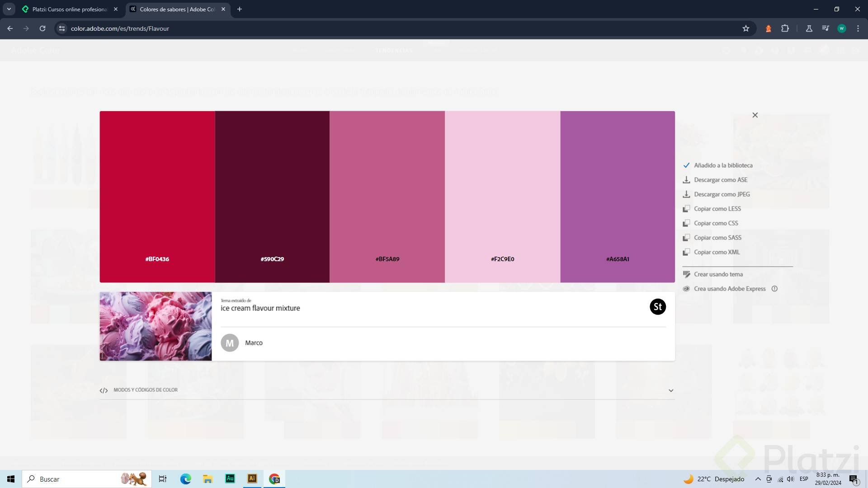Show hidden system tray icons chevron
868x488 pixels.
click(x=758, y=479)
